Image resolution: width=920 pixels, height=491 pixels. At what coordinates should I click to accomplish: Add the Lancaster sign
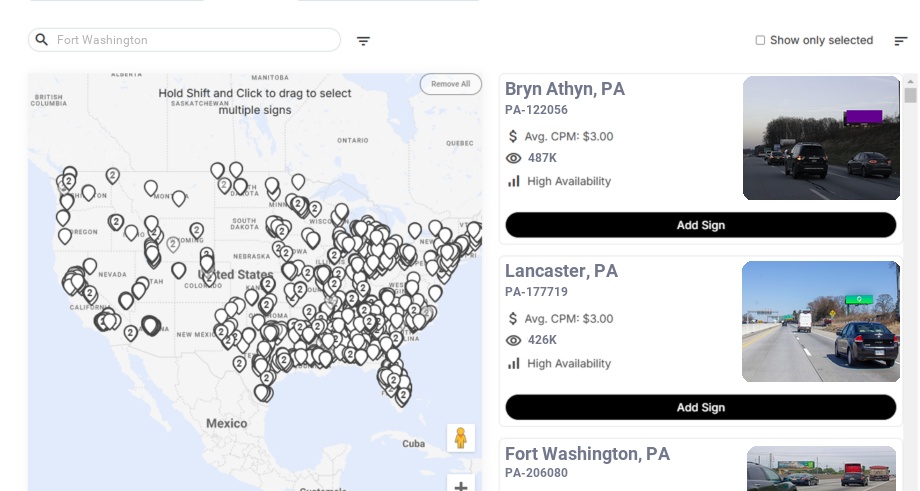click(700, 407)
